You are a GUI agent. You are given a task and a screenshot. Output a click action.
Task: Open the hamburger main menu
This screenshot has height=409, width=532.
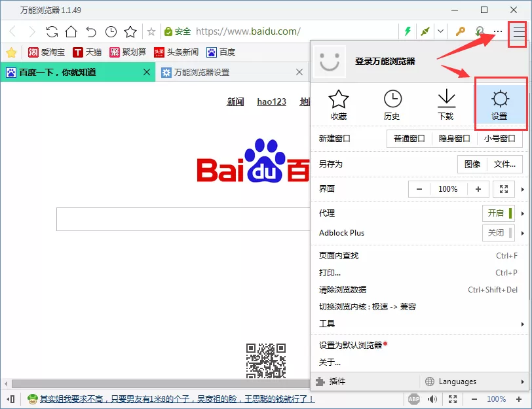coord(518,31)
